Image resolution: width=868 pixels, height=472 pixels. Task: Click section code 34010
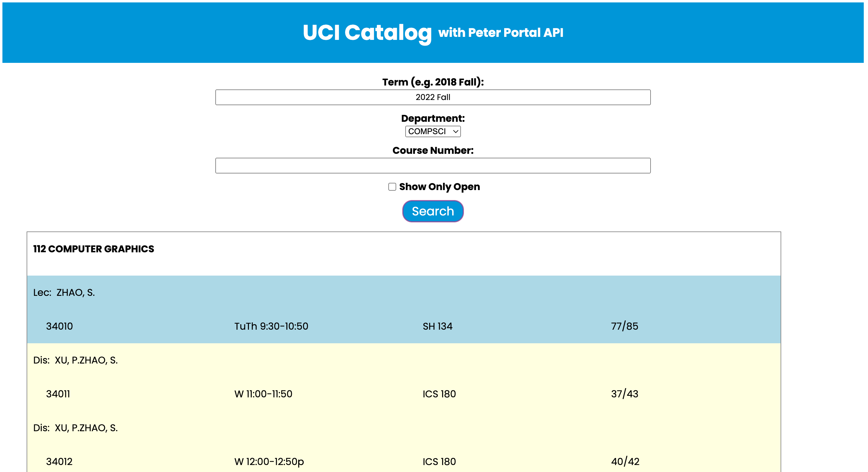59,326
